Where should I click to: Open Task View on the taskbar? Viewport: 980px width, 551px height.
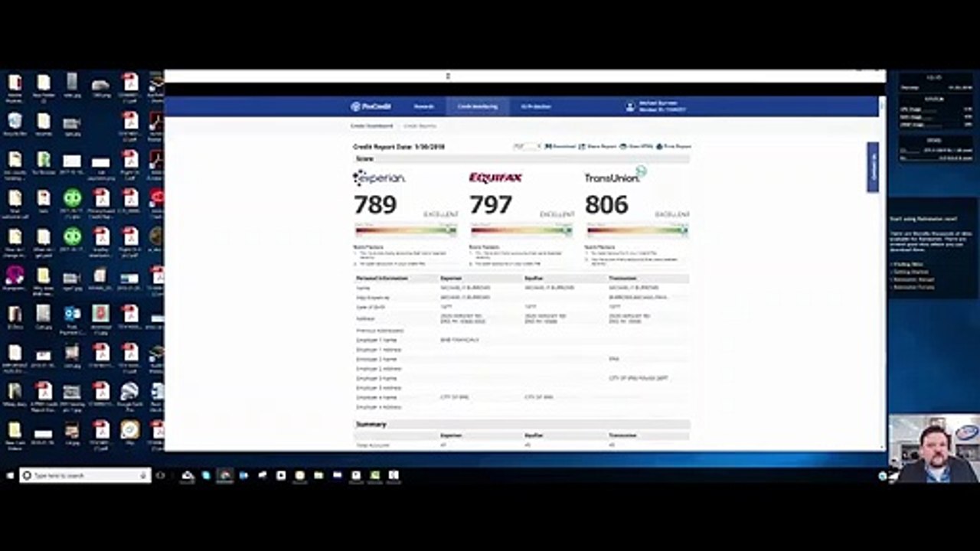[x=161, y=475]
